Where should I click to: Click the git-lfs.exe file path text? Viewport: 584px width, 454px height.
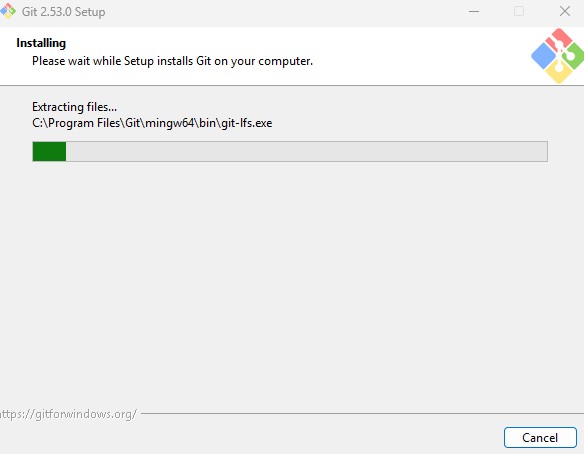click(152, 123)
